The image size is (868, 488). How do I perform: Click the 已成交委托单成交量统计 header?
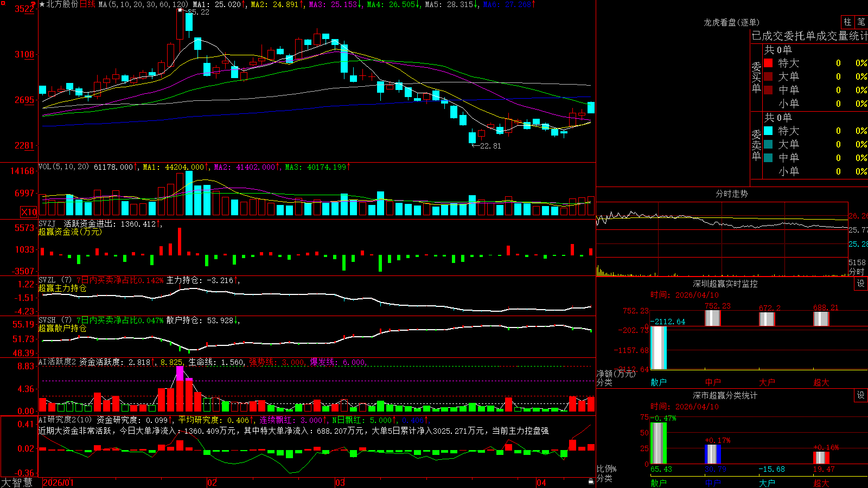(809, 36)
